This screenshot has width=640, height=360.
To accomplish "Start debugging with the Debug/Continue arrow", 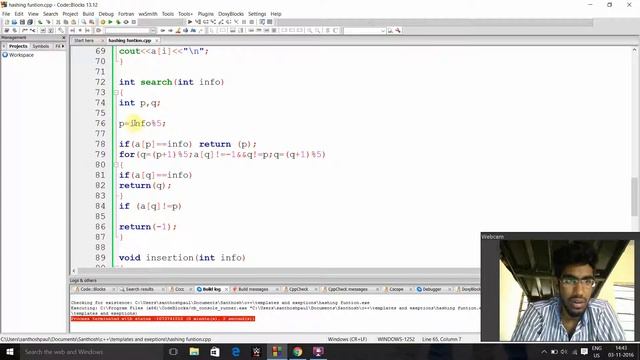I will (x=190, y=22).
